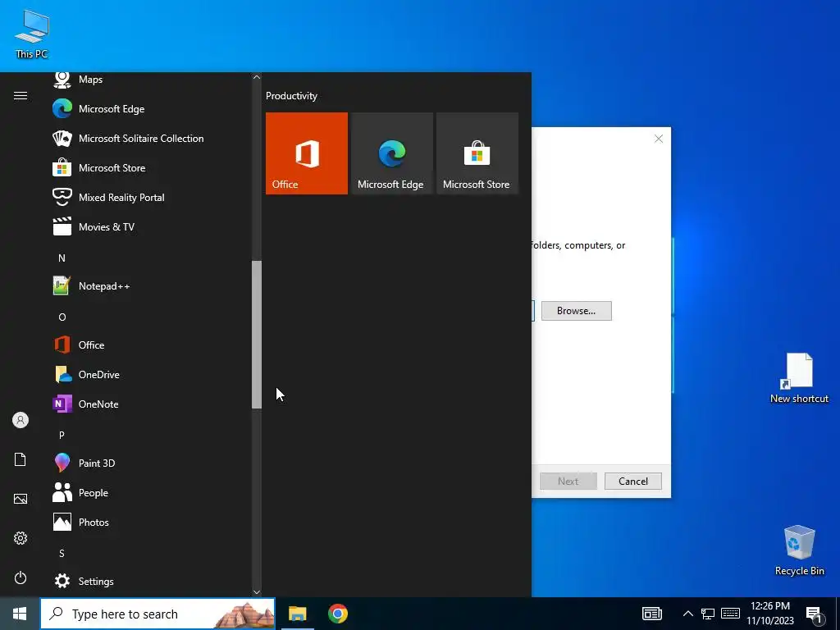Click Cancel in the shortcut dialog

click(633, 481)
